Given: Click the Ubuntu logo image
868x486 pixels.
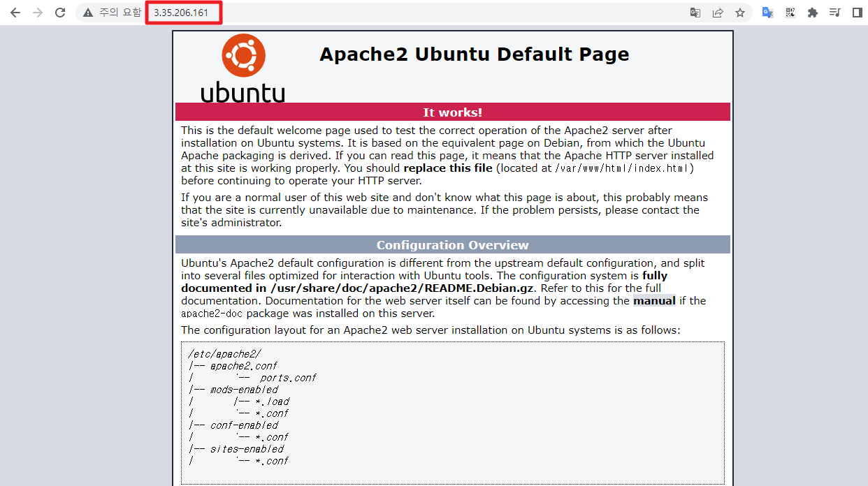Looking at the screenshot, I should (243, 68).
